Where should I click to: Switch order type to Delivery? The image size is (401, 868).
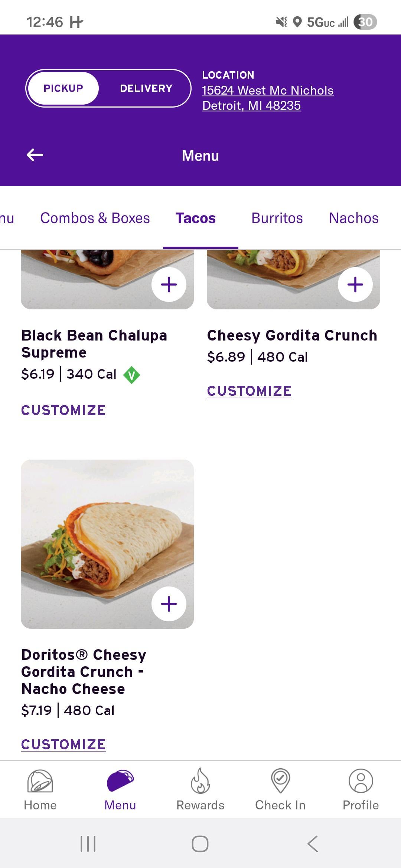tap(146, 88)
